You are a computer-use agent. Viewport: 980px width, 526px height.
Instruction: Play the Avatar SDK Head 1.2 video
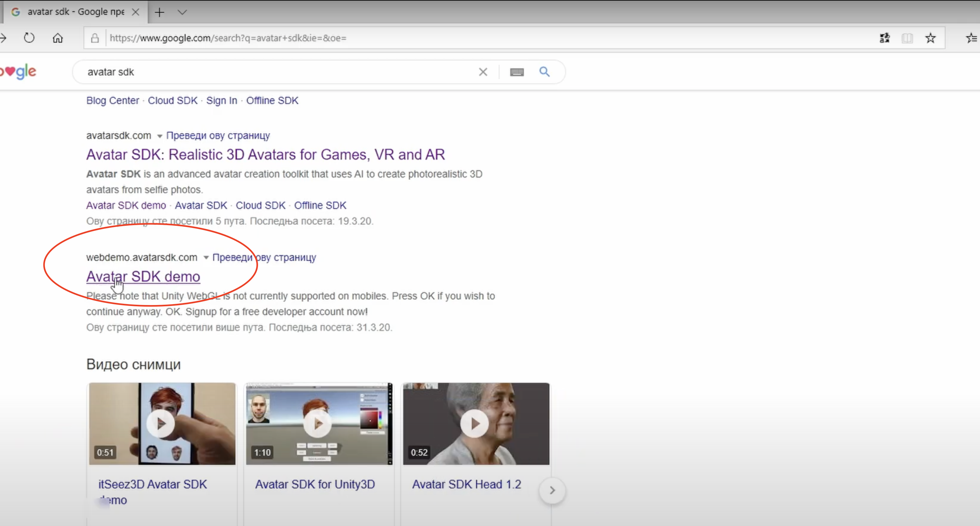coord(475,423)
